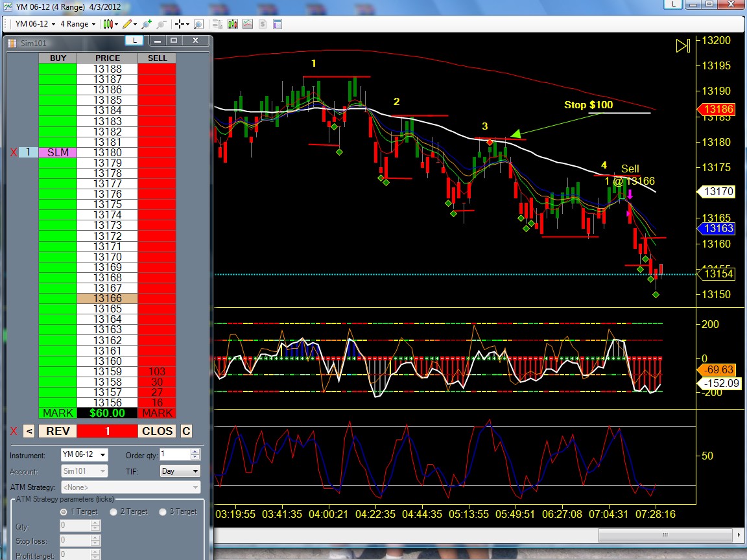The width and height of the screenshot is (747, 560).
Task: Click the 07:28:16 time axis label
Action: (x=656, y=514)
